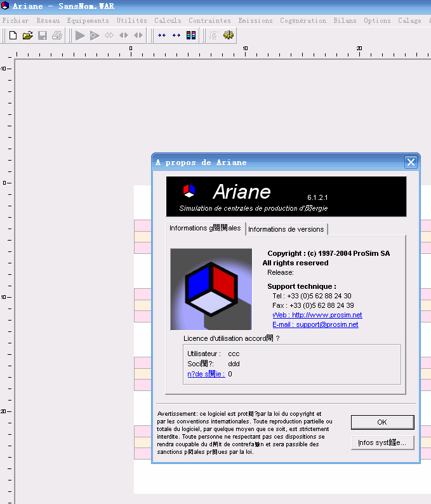Click the first filled double-arrow icon
Viewport: 431px width, 504px height.
(124, 36)
